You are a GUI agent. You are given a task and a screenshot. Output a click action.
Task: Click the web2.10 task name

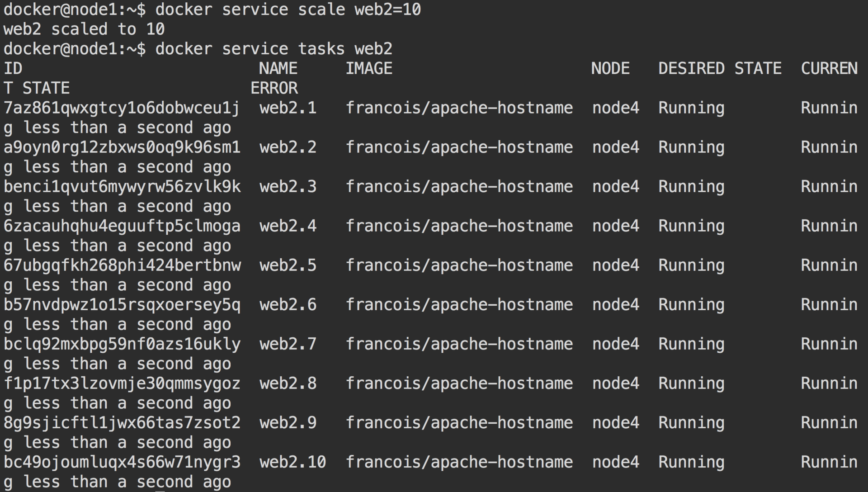pos(292,462)
